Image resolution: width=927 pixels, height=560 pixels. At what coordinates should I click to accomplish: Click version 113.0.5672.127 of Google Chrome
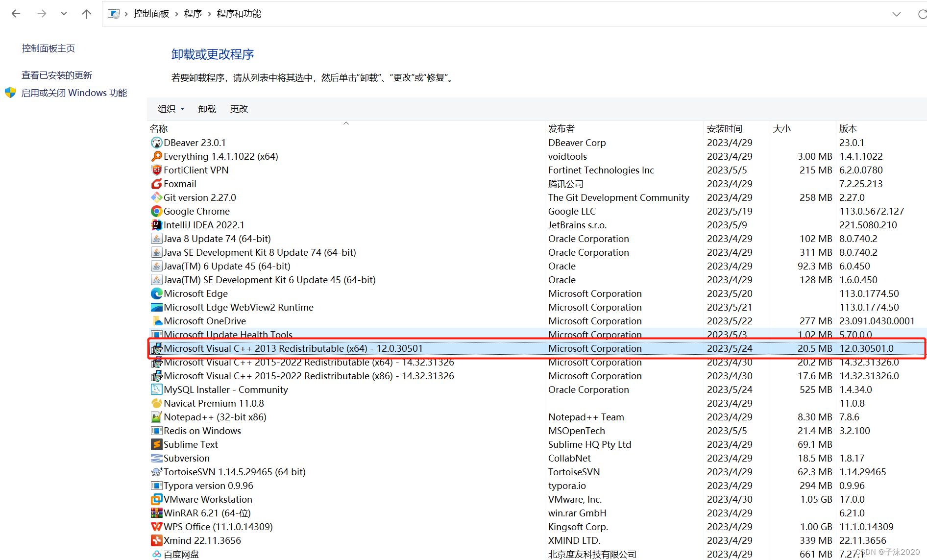[x=872, y=211]
